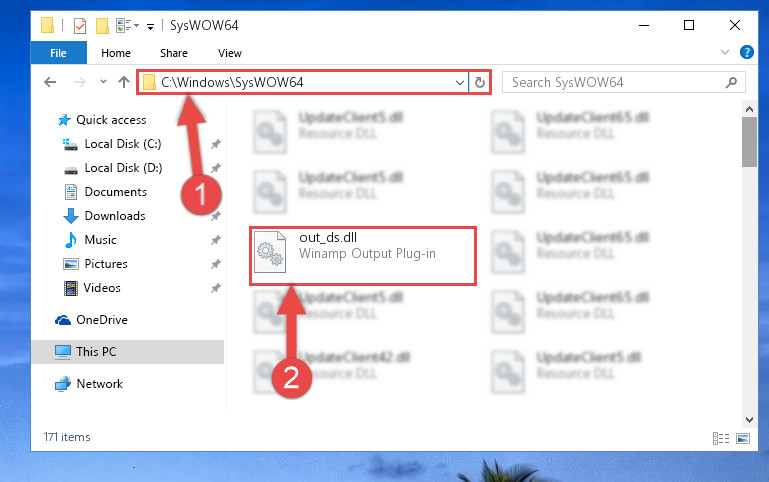Open the recent locations dropdown arrow
The height and width of the screenshot is (482, 769).
pos(103,82)
